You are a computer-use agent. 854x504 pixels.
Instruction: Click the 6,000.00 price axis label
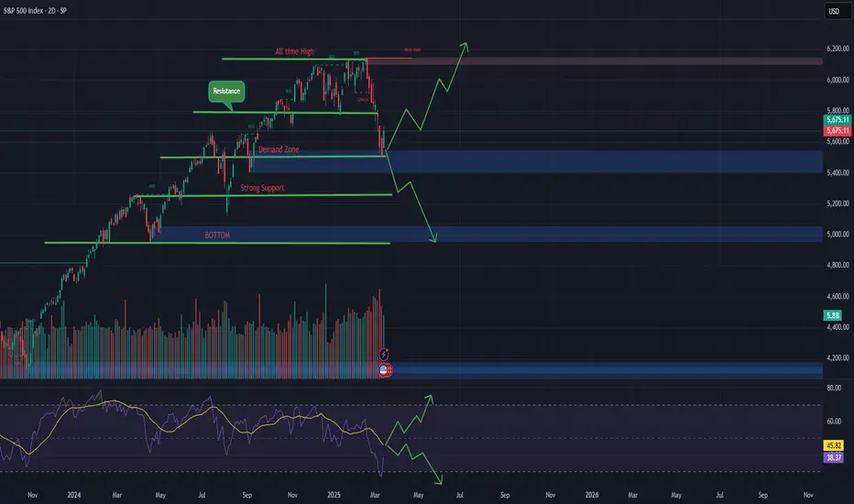click(x=838, y=80)
